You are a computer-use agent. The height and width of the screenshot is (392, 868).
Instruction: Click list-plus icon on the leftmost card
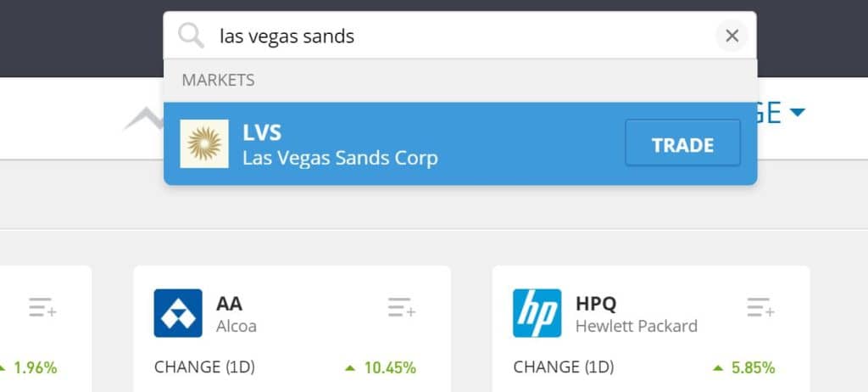[42, 307]
